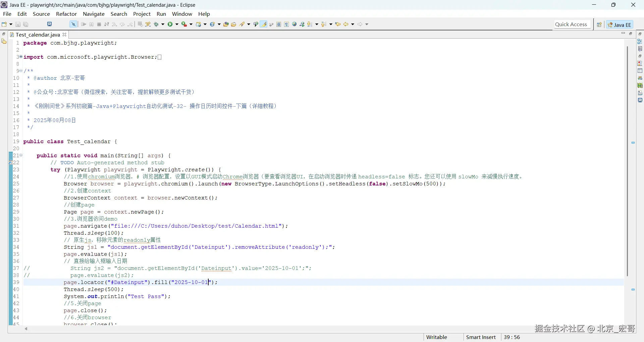This screenshot has height=342, width=644.
Task: Open the Search dropdown arrow
Action: (249, 24)
